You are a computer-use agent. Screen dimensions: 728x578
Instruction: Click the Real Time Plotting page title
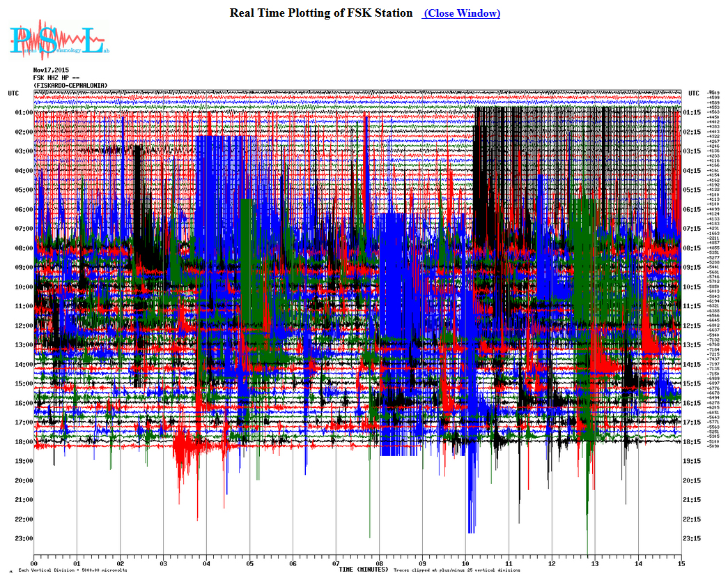click(x=321, y=13)
